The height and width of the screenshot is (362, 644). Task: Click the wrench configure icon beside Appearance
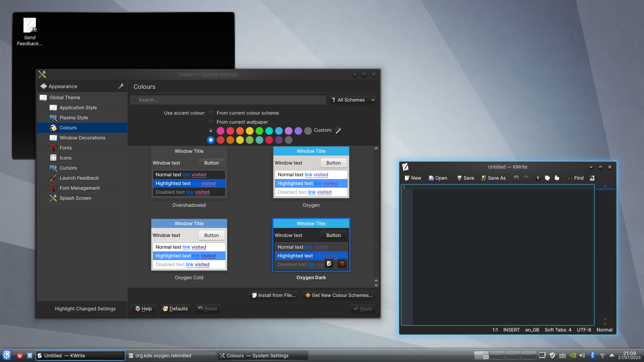tap(121, 86)
